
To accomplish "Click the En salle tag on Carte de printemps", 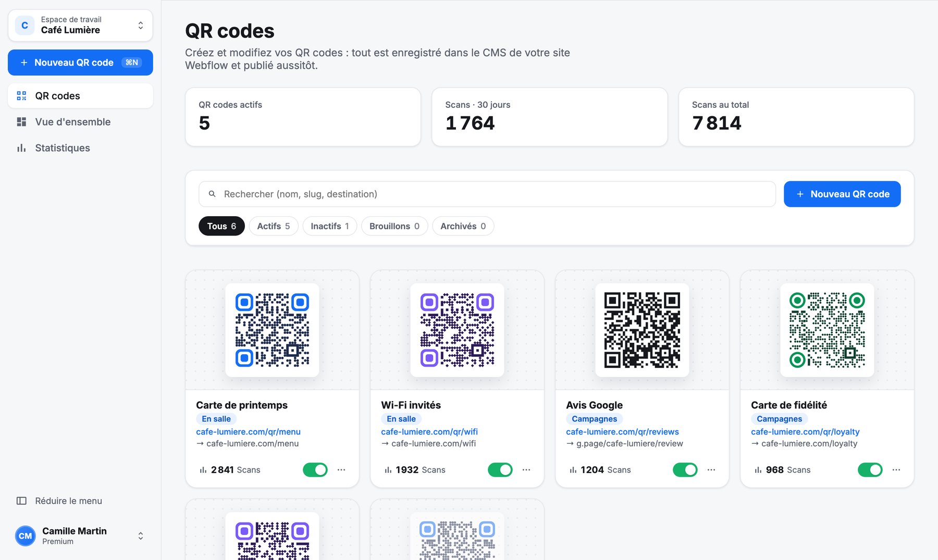I will [216, 419].
